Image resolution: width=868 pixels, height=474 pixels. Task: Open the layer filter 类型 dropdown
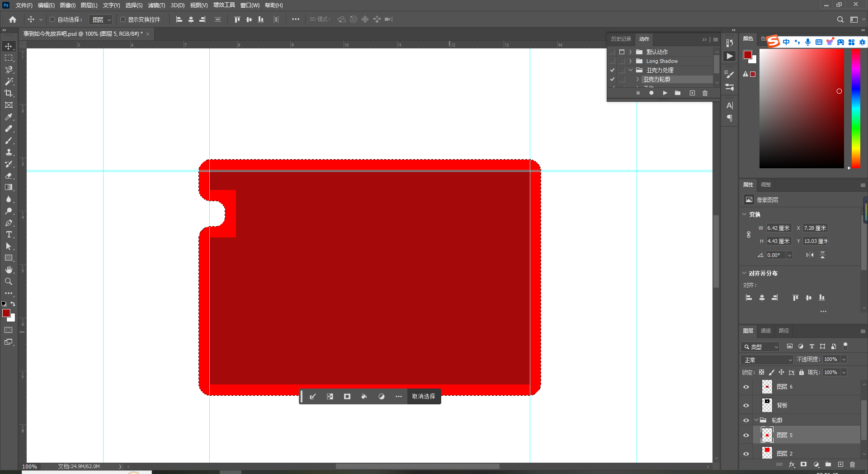coord(760,346)
